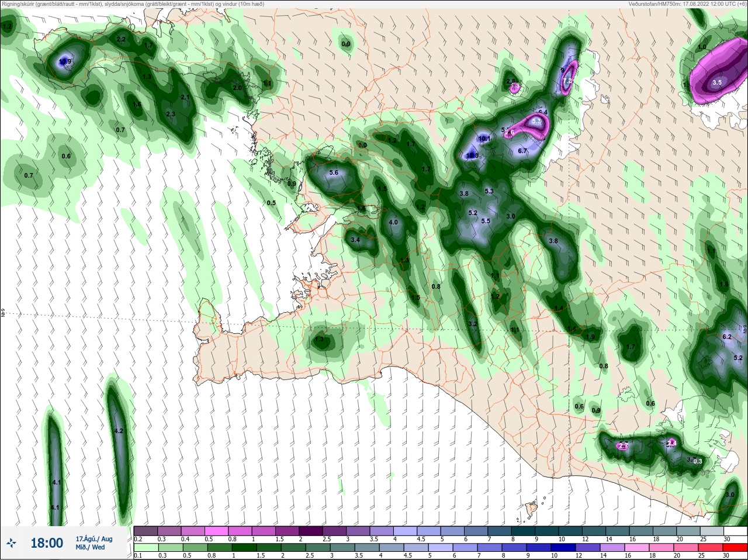Click the 3.2 precipitation value on the map

pyautogui.click(x=473, y=324)
